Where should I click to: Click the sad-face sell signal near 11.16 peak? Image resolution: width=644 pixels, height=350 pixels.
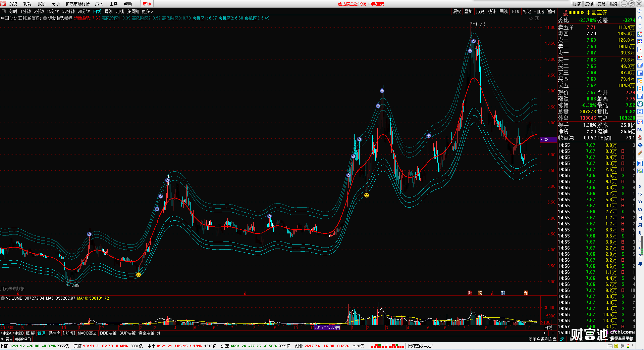coord(474,41)
